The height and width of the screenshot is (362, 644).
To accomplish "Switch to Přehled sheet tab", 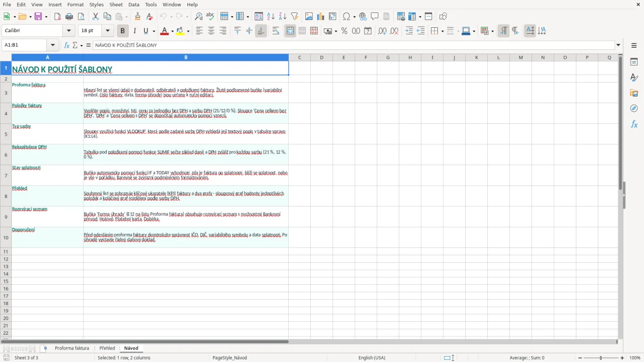I will tap(107, 348).
